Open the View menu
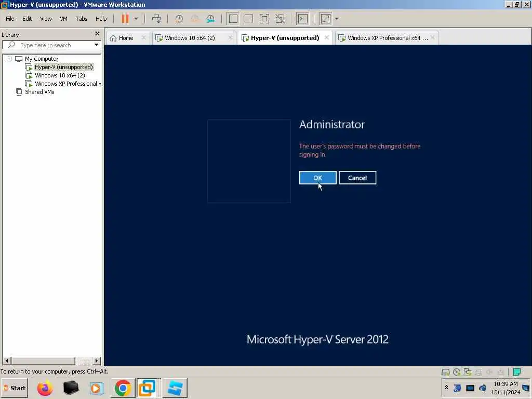Viewport: 532px width, 399px height. point(46,19)
